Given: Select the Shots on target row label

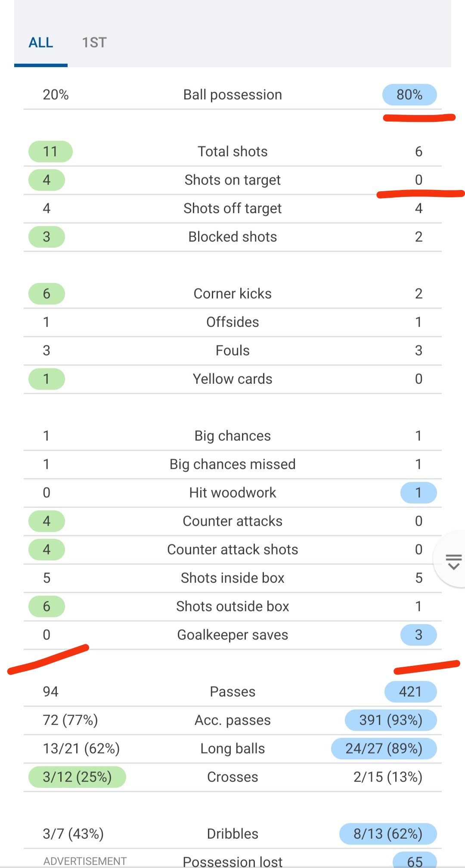Looking at the screenshot, I should [232, 180].
